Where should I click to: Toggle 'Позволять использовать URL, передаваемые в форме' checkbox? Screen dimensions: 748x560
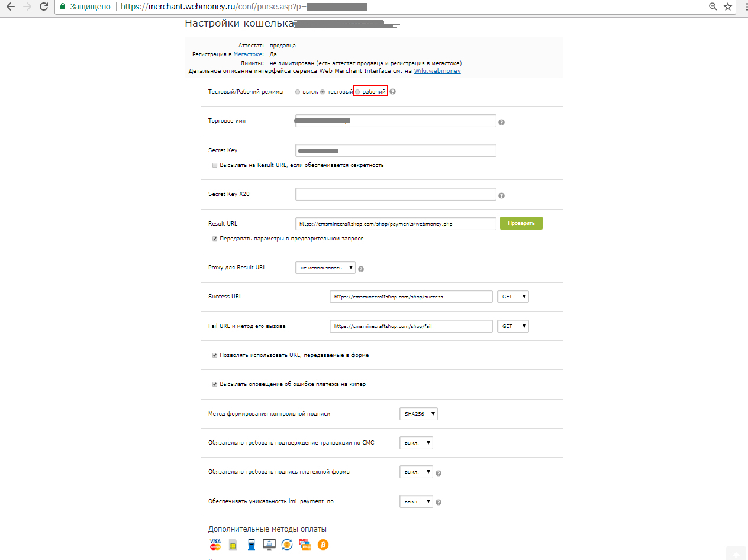pyautogui.click(x=215, y=355)
